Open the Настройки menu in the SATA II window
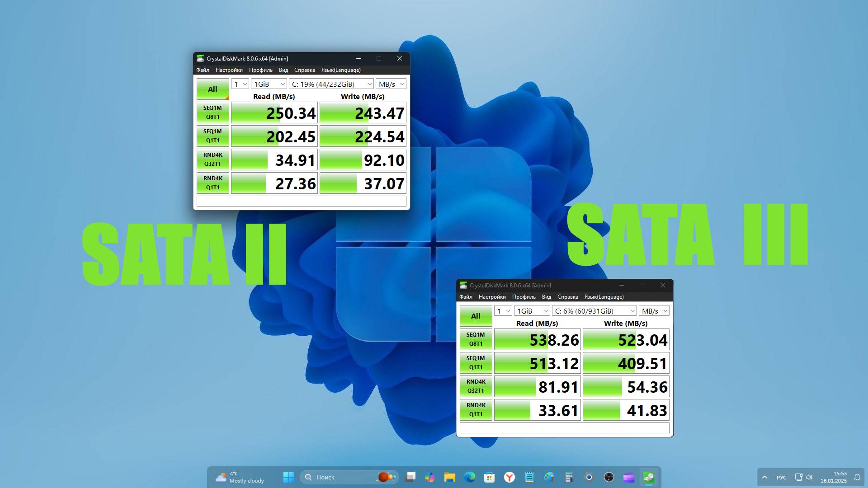This screenshot has width=868, height=488. pyautogui.click(x=229, y=70)
